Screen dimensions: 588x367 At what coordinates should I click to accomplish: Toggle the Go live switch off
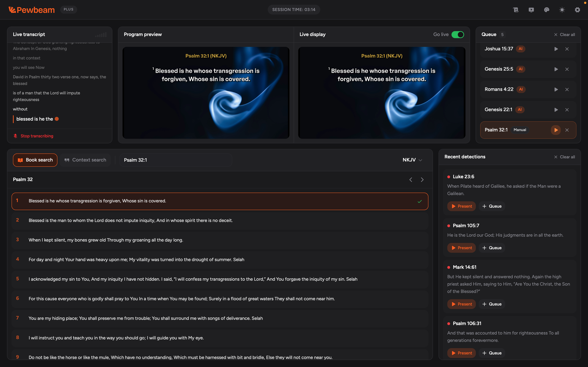458,34
